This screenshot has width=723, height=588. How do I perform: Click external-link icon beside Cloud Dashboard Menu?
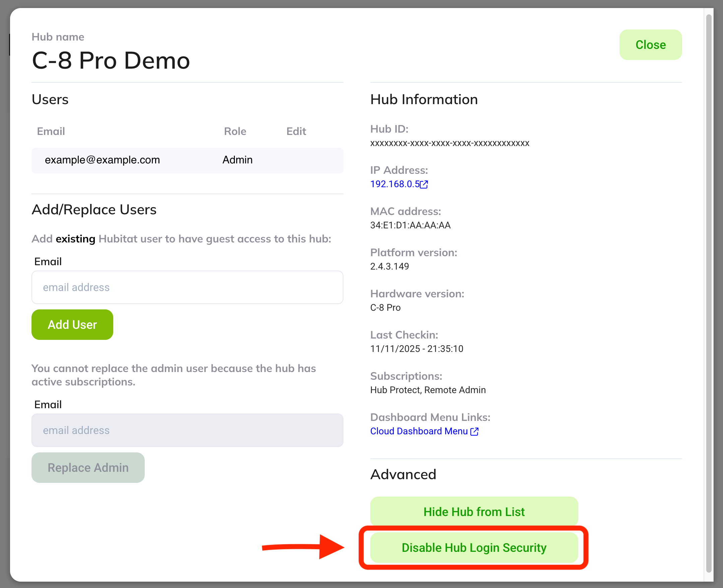pos(474,431)
